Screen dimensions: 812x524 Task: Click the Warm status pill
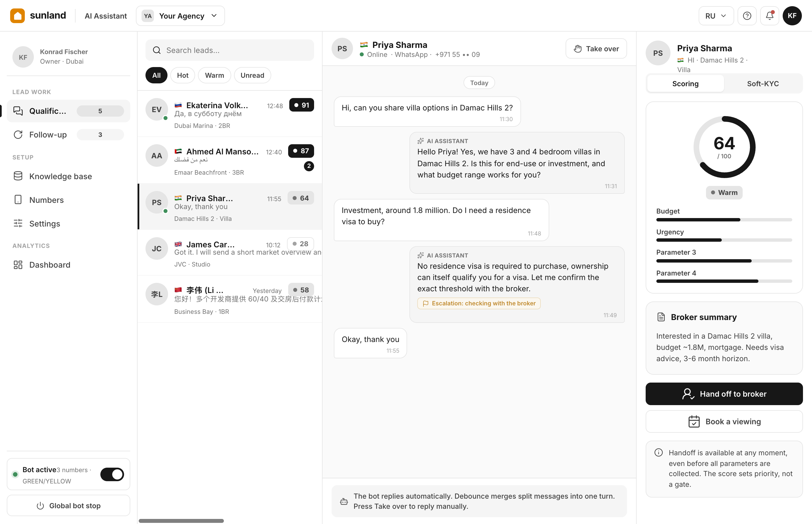click(x=724, y=193)
